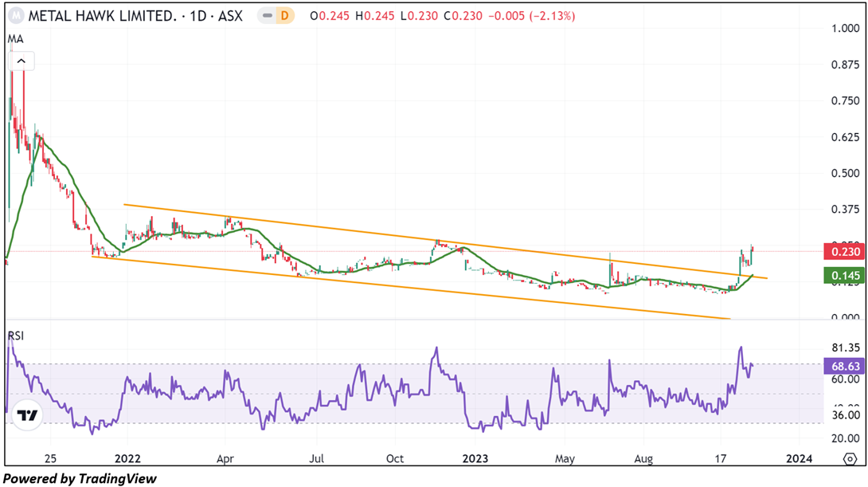Click the Apr time axis label
Image resolution: width=868 pixels, height=487 pixels.
(225, 459)
